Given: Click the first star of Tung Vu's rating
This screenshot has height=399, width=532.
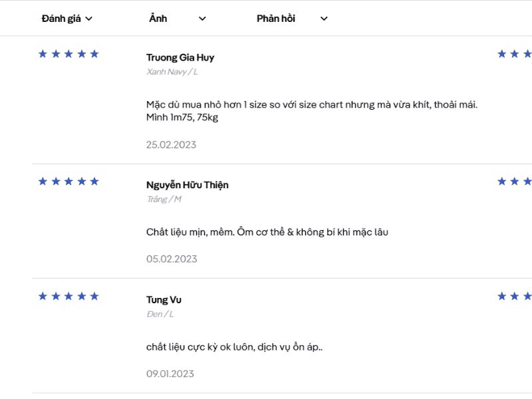Looking at the screenshot, I should (x=43, y=296).
